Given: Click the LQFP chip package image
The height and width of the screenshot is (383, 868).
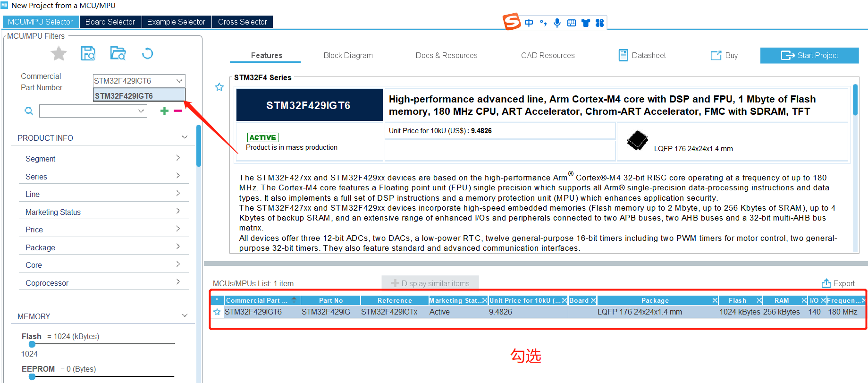Looking at the screenshot, I should [x=637, y=140].
